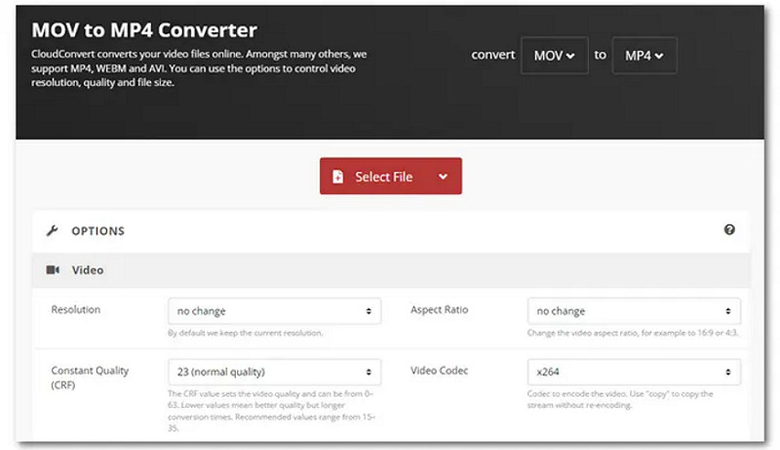The image size is (780, 450).
Task: Open the Resolution dropdown
Action: [x=275, y=311]
